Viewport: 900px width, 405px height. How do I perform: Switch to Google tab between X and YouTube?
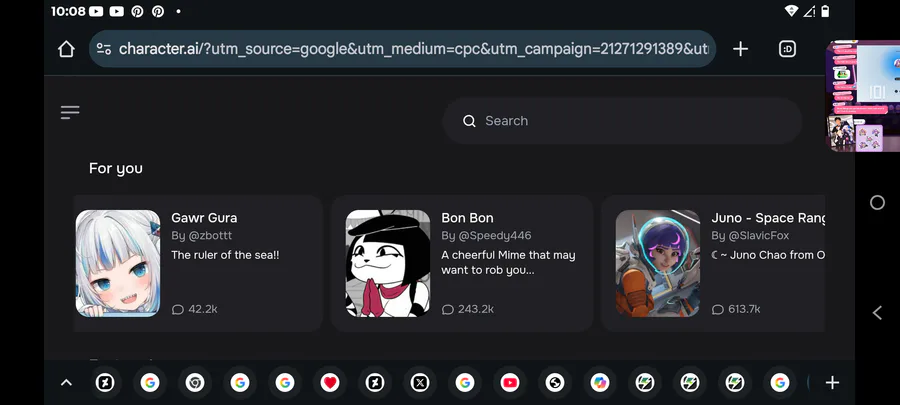coord(465,383)
